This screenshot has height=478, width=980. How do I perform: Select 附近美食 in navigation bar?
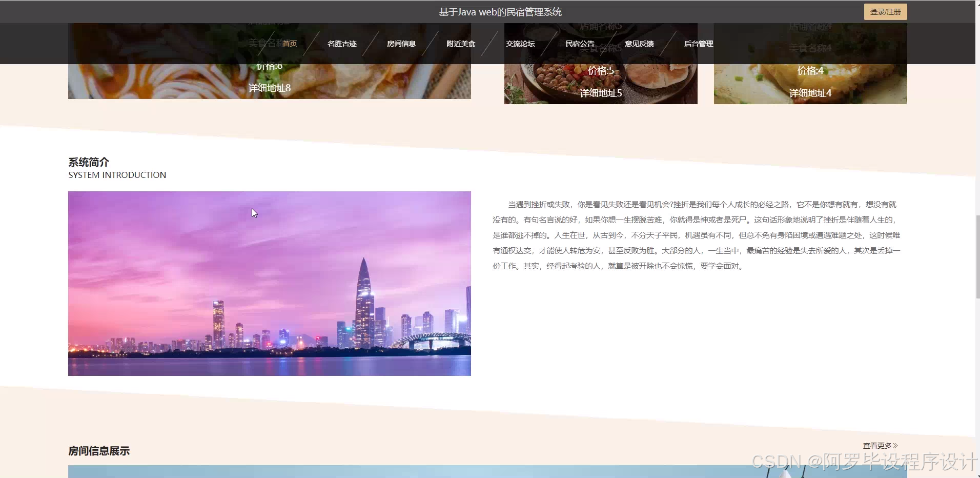pos(461,44)
